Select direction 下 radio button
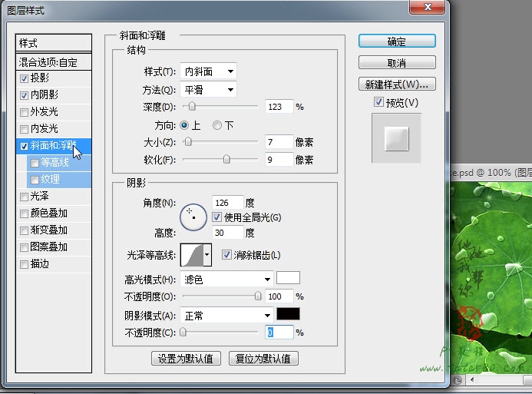Image resolution: width=532 pixels, height=394 pixels. (x=216, y=125)
